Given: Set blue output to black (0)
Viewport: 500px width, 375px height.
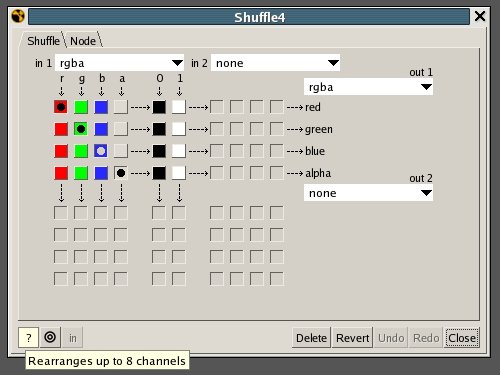Looking at the screenshot, I should pos(159,151).
